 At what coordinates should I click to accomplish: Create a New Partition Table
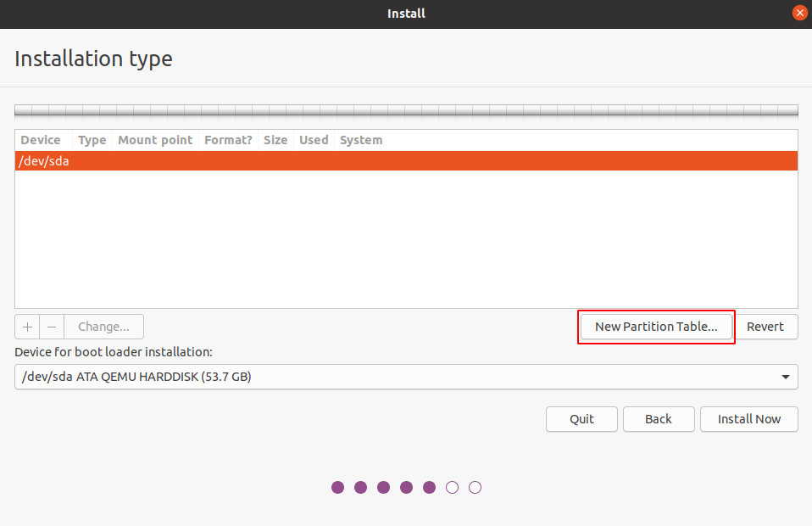click(656, 327)
